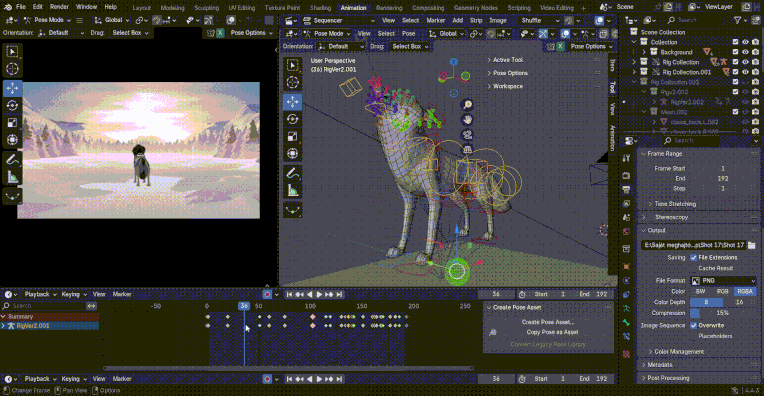Screen dimensions: 764x396
Task: Hide Rig Collection using its eye icon
Action: [x=745, y=62]
